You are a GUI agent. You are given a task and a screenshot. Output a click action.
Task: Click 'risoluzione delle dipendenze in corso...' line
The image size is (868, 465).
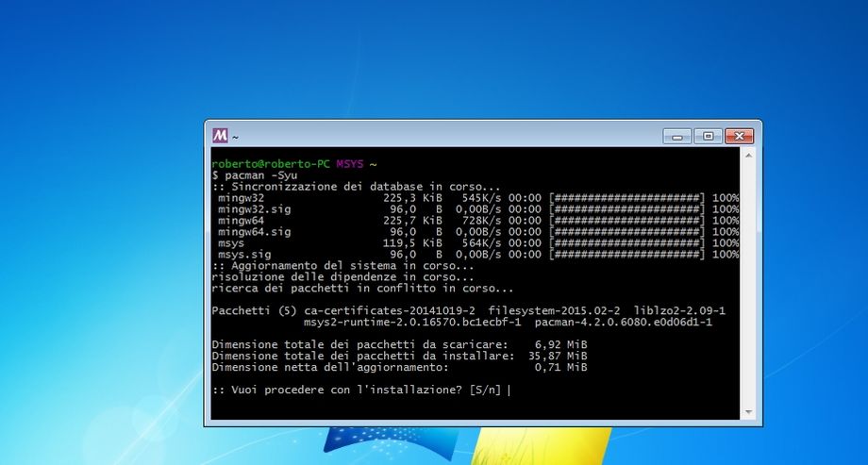tap(342, 276)
